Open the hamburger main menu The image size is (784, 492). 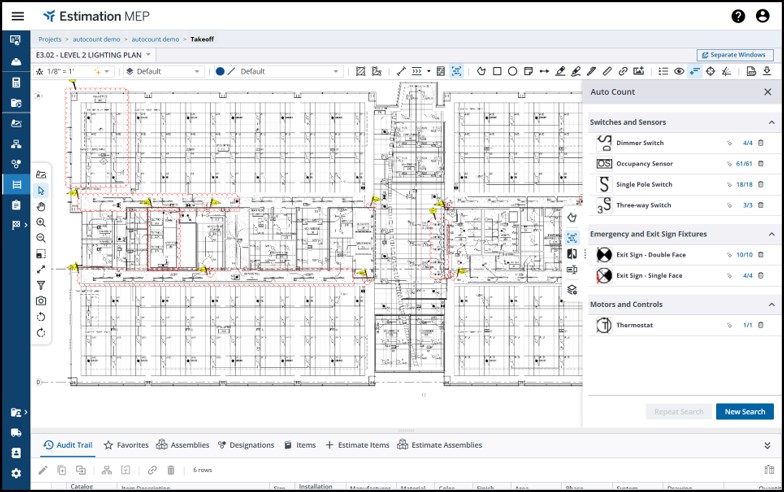18,16
